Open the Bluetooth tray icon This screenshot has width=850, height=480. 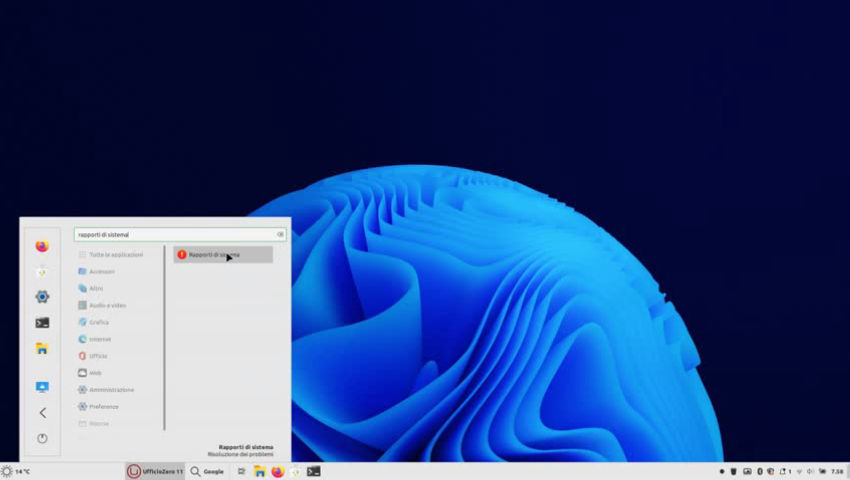(x=759, y=471)
